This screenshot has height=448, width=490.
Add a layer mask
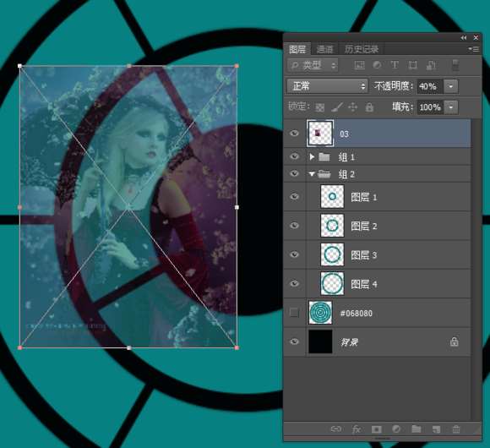coord(377,429)
